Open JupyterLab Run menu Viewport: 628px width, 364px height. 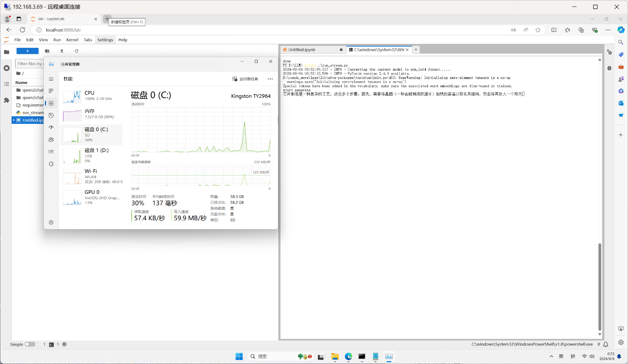pyautogui.click(x=57, y=40)
